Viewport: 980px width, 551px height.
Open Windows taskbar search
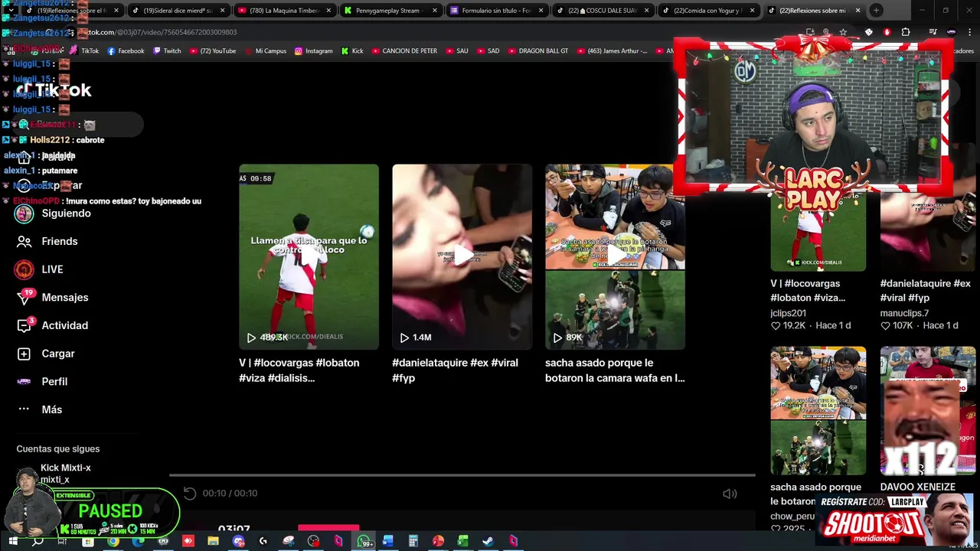(38, 541)
